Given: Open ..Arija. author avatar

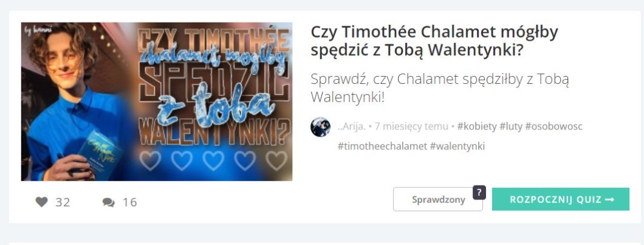Looking at the screenshot, I should point(320,126).
